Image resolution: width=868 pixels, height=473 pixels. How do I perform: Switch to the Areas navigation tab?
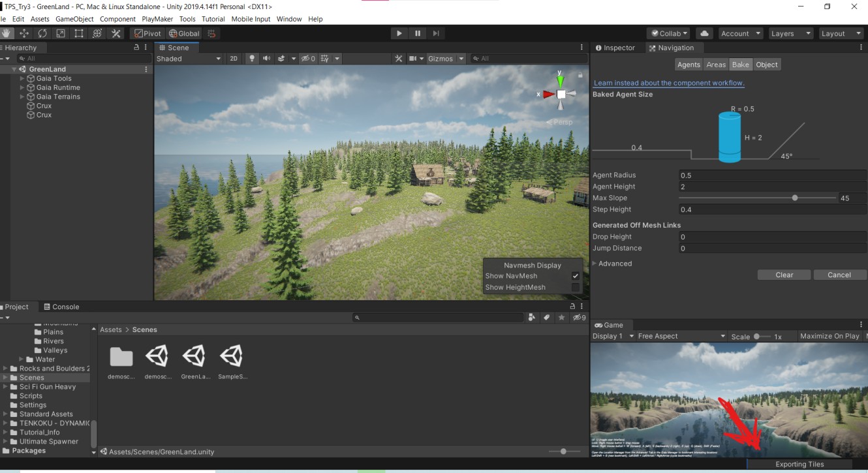tap(716, 65)
